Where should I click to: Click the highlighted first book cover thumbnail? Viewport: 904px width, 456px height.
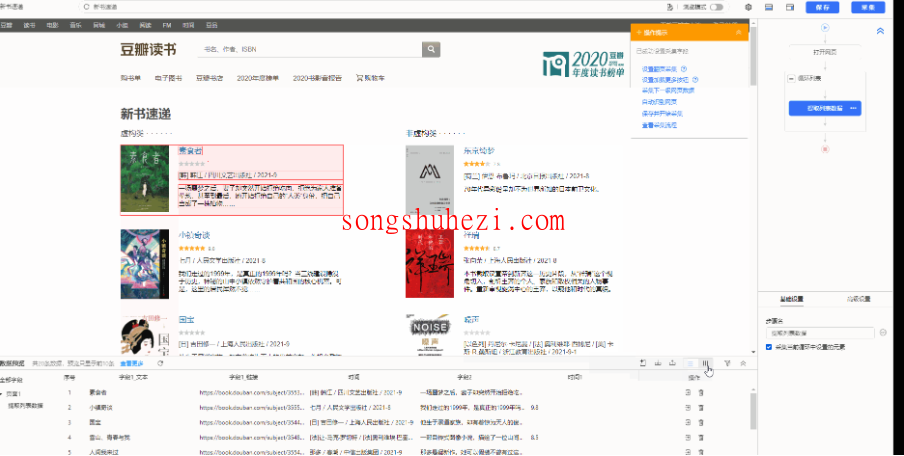[145, 179]
